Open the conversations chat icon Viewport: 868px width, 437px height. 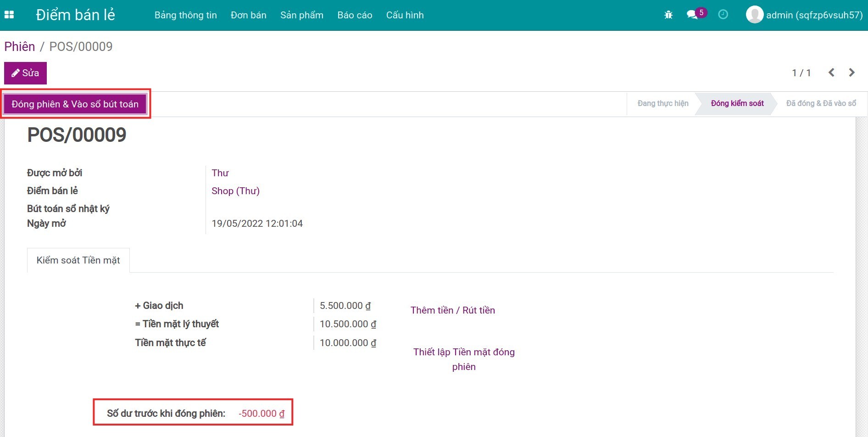(692, 15)
